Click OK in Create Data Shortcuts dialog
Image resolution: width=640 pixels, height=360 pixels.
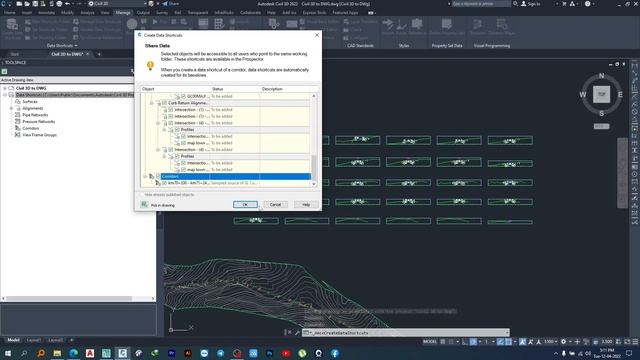245,204
